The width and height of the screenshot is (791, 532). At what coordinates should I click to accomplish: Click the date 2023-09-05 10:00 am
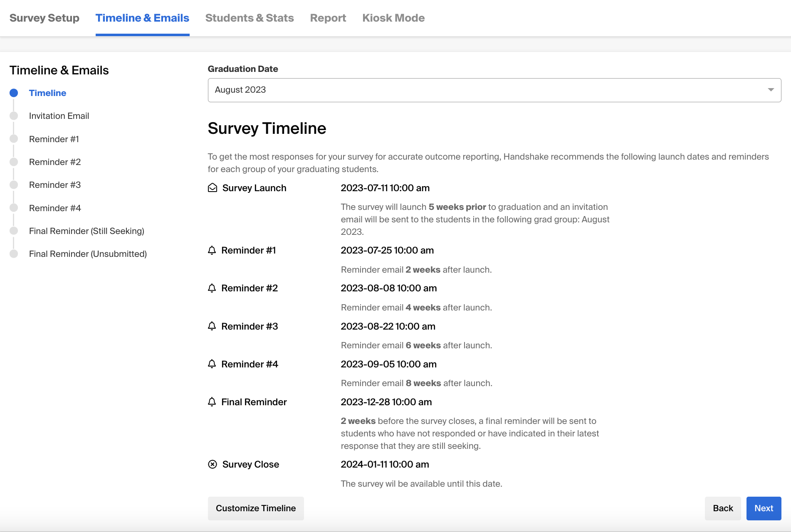pyautogui.click(x=389, y=364)
